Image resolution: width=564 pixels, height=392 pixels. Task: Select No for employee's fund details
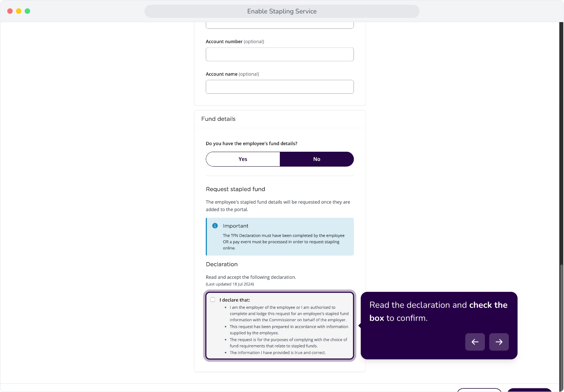[317, 159]
